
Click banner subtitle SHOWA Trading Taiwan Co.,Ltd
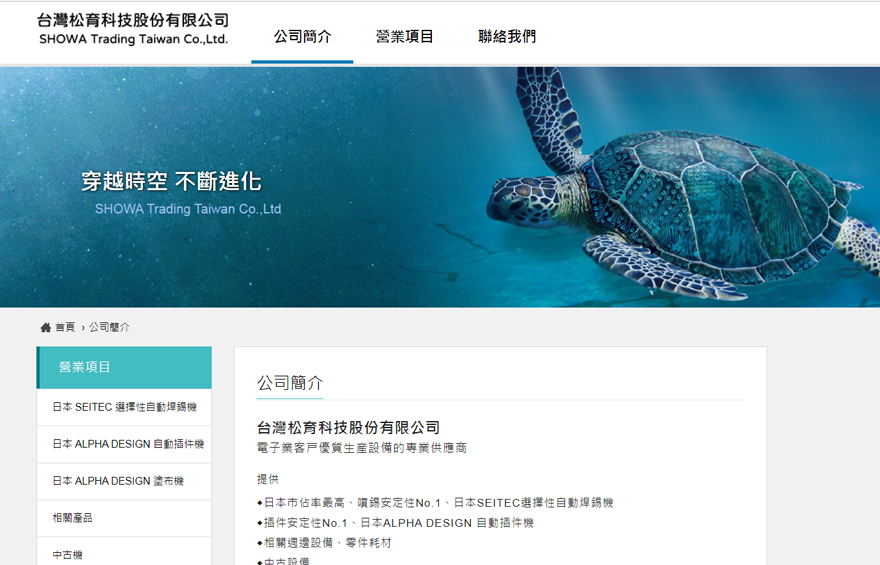(188, 209)
